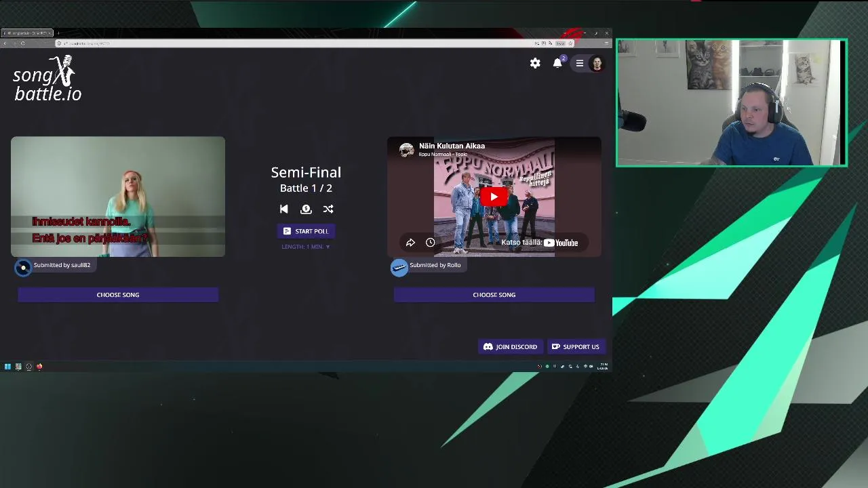868x488 pixels.
Task: Click Rollo's submitter avatar
Action: (x=399, y=268)
